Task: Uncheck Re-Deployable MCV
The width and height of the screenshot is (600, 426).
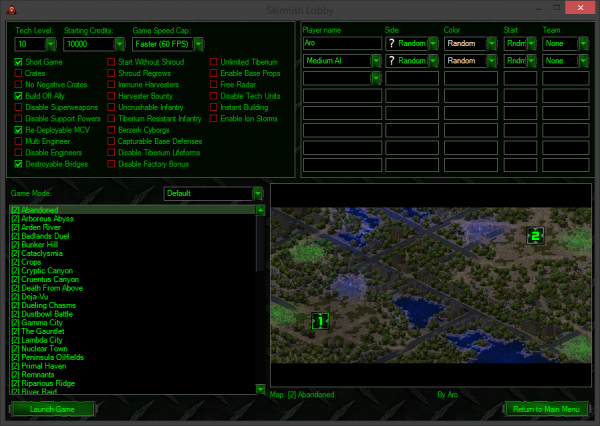Action: click(18, 130)
